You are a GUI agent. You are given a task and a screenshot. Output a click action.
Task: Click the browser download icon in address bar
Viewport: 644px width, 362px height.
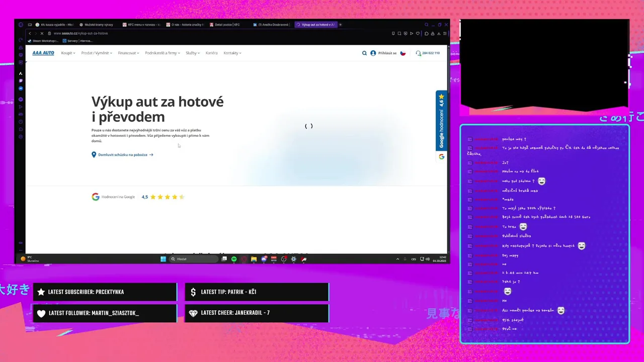pos(439,33)
